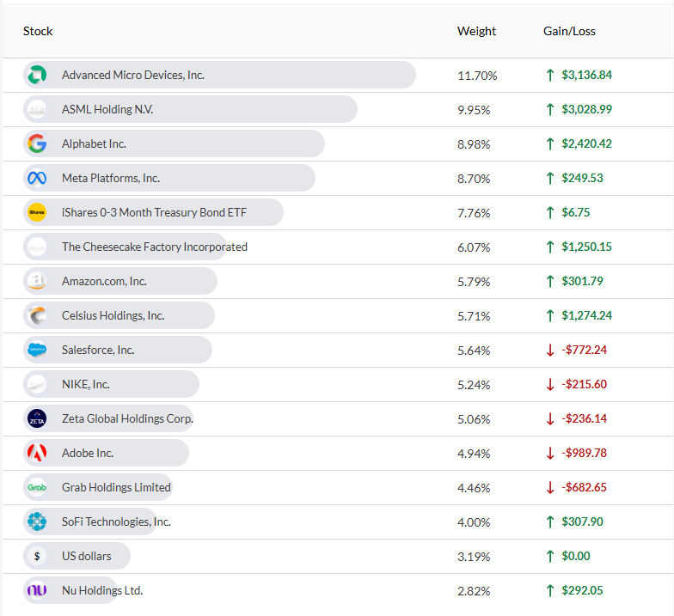Click the 9.95% weight value

pyautogui.click(x=474, y=110)
